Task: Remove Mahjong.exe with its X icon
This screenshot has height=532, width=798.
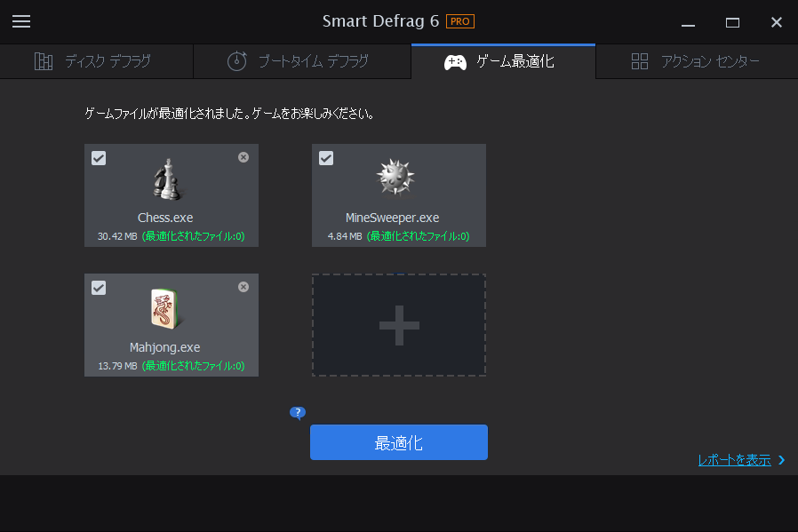Action: (x=243, y=287)
